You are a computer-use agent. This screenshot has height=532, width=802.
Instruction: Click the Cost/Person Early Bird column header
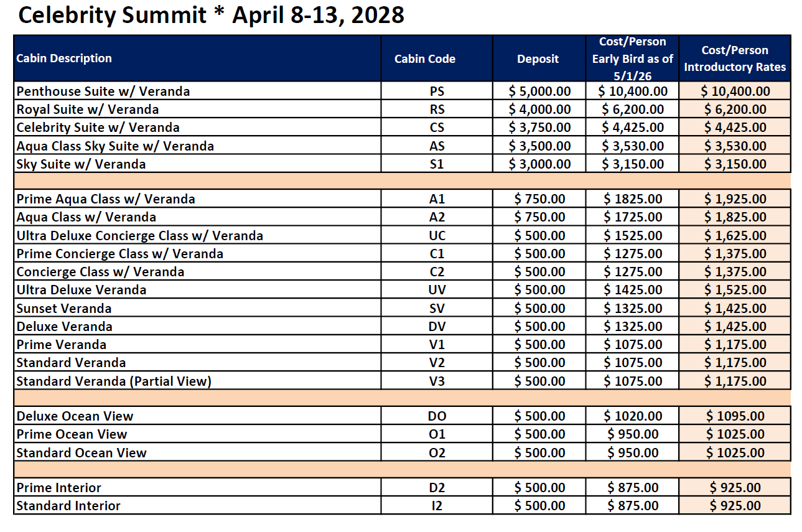click(633, 59)
